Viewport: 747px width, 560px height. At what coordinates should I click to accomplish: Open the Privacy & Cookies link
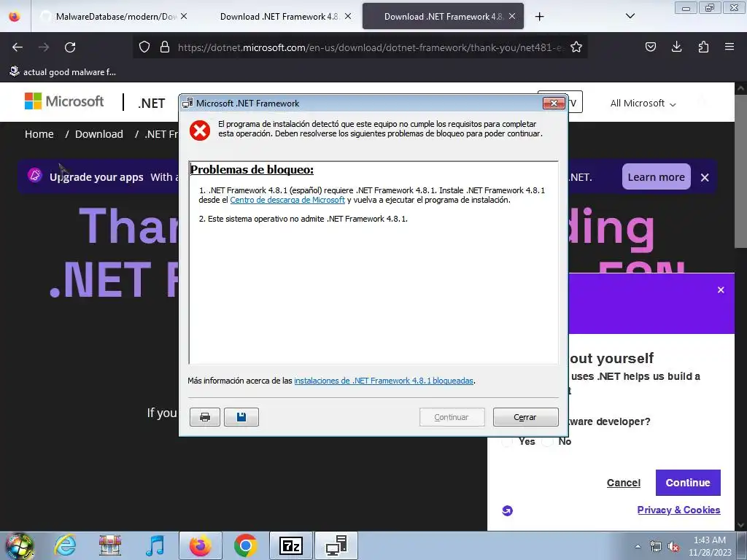pos(678,510)
